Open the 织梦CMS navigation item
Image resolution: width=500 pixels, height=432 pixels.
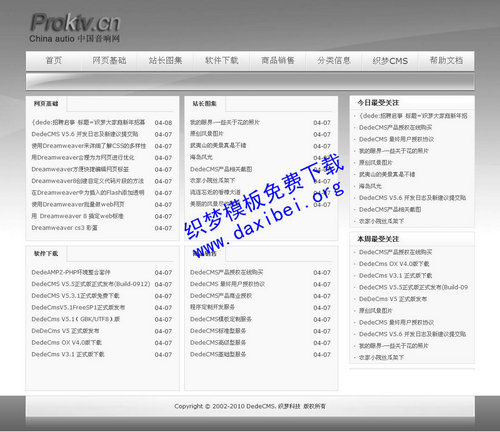click(390, 61)
